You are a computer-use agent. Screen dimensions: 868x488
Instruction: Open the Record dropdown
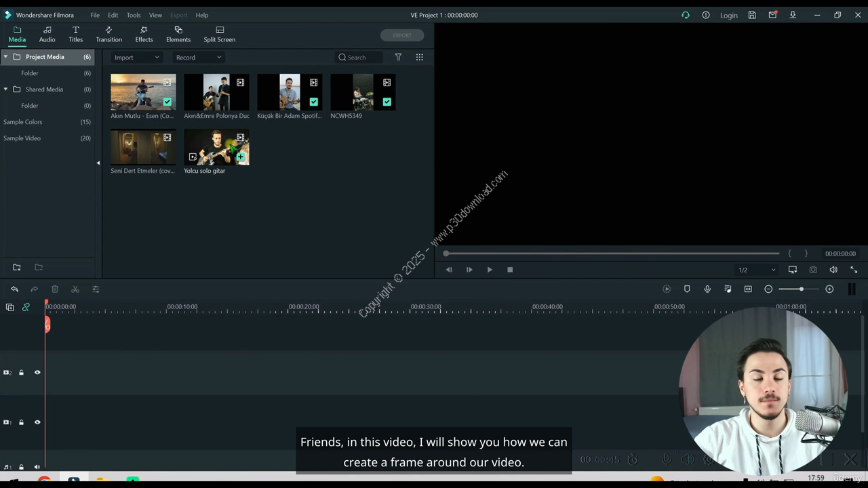pyautogui.click(x=197, y=58)
